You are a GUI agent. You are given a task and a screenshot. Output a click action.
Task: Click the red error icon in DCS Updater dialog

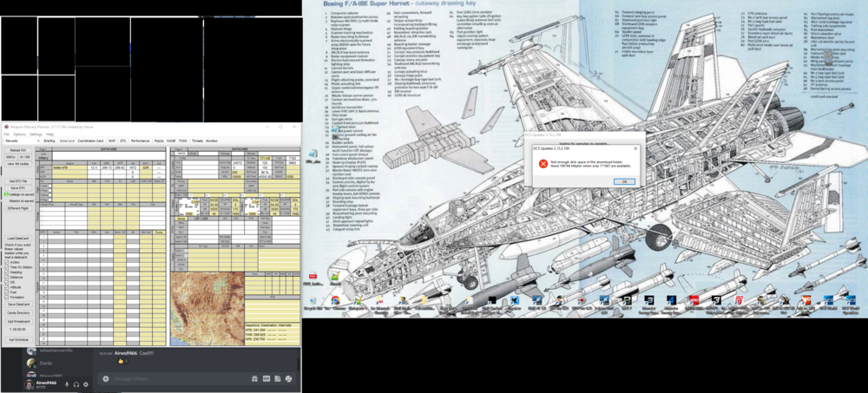[542, 164]
